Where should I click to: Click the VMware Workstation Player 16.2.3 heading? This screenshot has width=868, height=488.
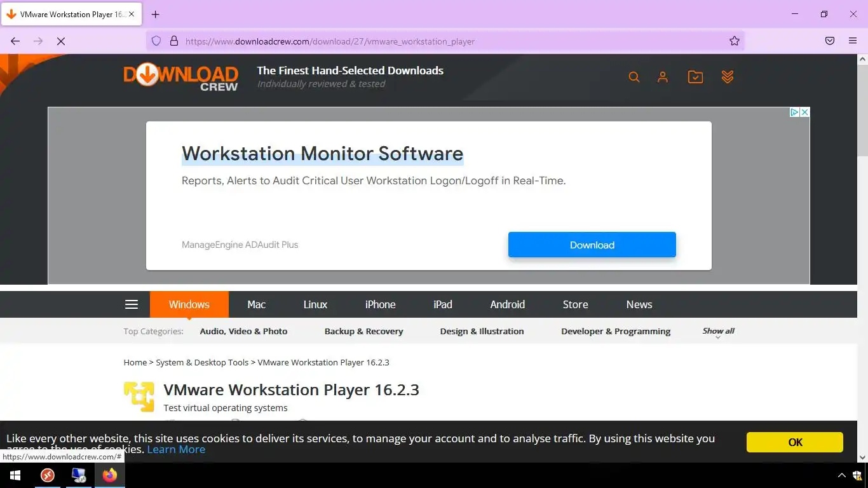(x=292, y=390)
